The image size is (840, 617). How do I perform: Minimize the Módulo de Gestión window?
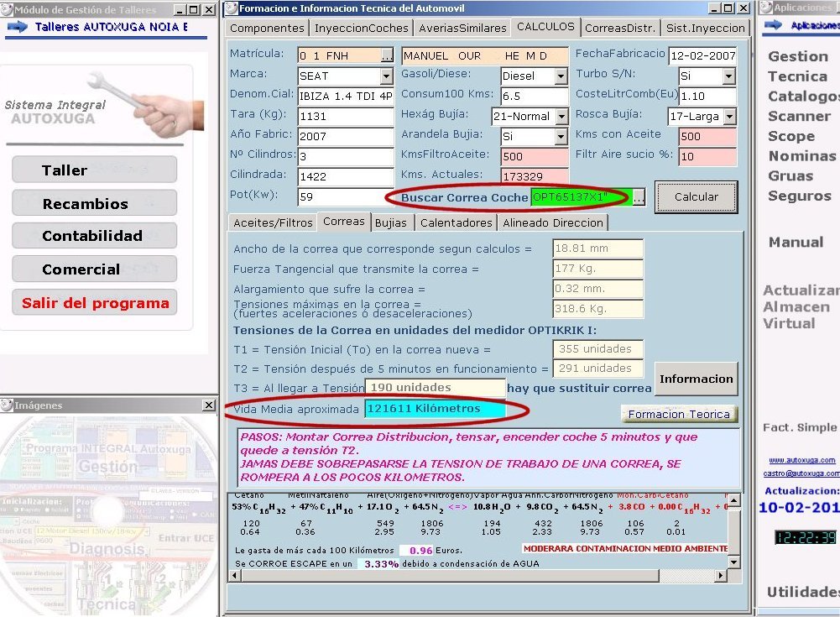180,9
